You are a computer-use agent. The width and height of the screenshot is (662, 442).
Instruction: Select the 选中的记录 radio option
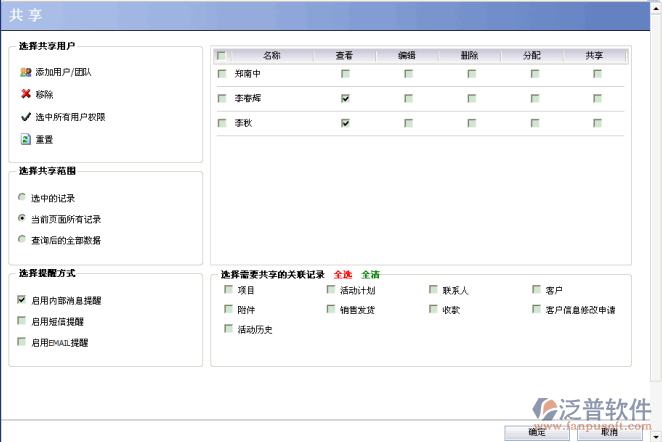[x=22, y=198]
